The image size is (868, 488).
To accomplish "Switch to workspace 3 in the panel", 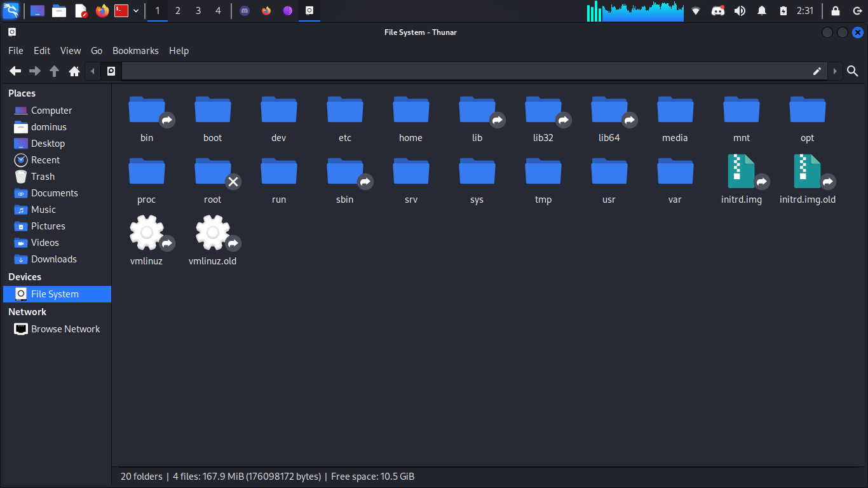I will (x=198, y=11).
